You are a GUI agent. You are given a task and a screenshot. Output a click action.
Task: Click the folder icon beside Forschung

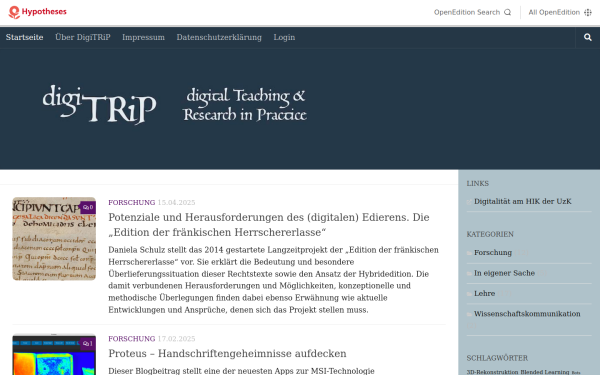[x=470, y=253]
